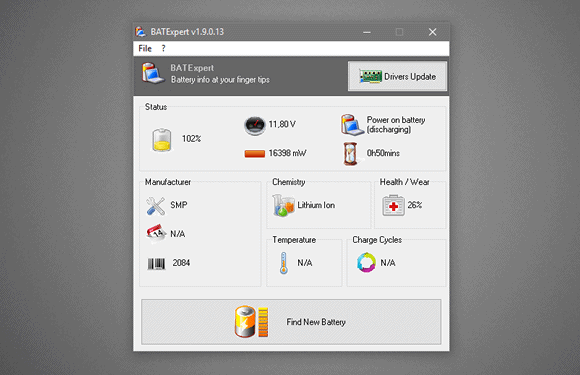580x375 pixels.
Task: Click the BATExpert logo icon in header
Action: 153,73
